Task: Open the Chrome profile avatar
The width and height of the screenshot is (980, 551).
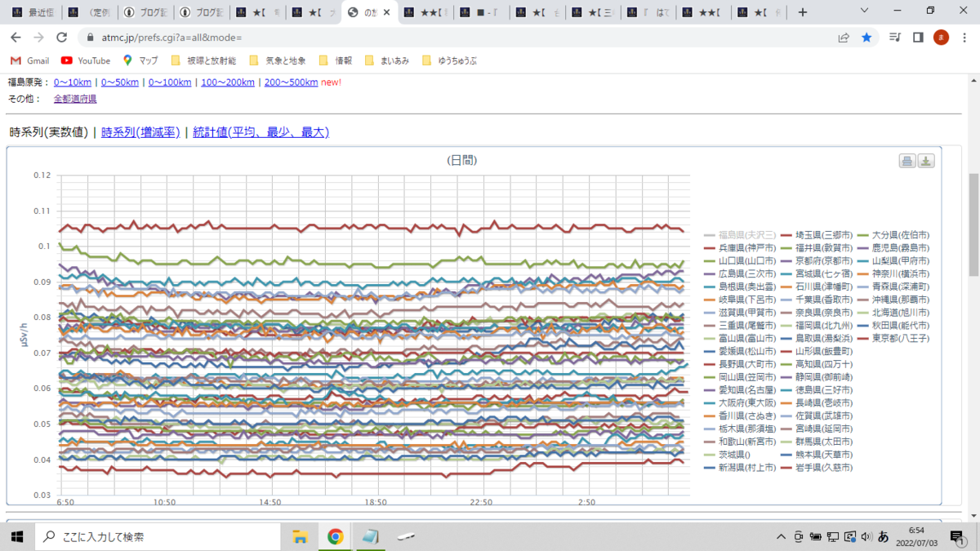Action: (x=941, y=38)
